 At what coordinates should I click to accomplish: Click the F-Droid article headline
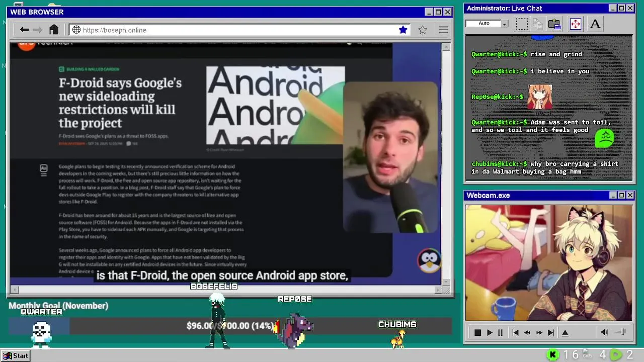(x=120, y=103)
